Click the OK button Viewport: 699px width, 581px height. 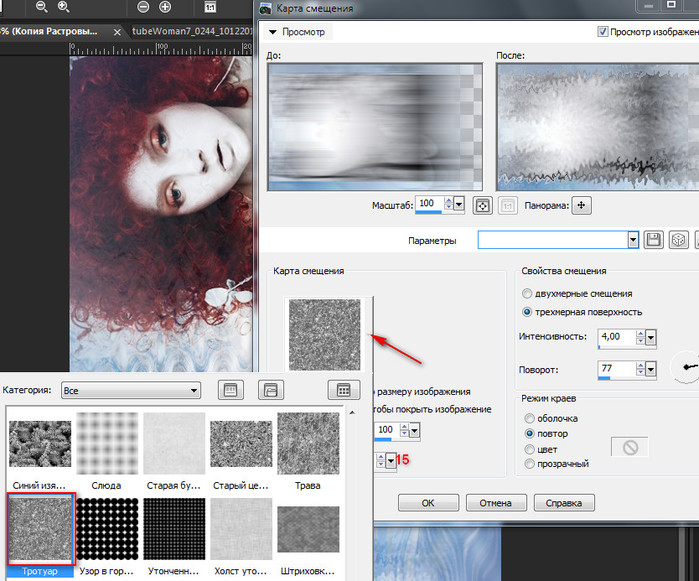(x=428, y=503)
